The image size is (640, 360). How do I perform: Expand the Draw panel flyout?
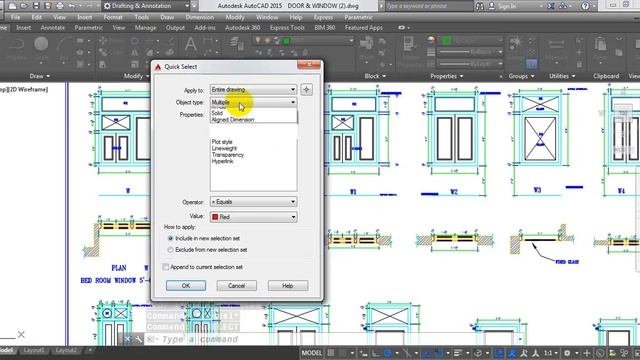(x=40, y=76)
